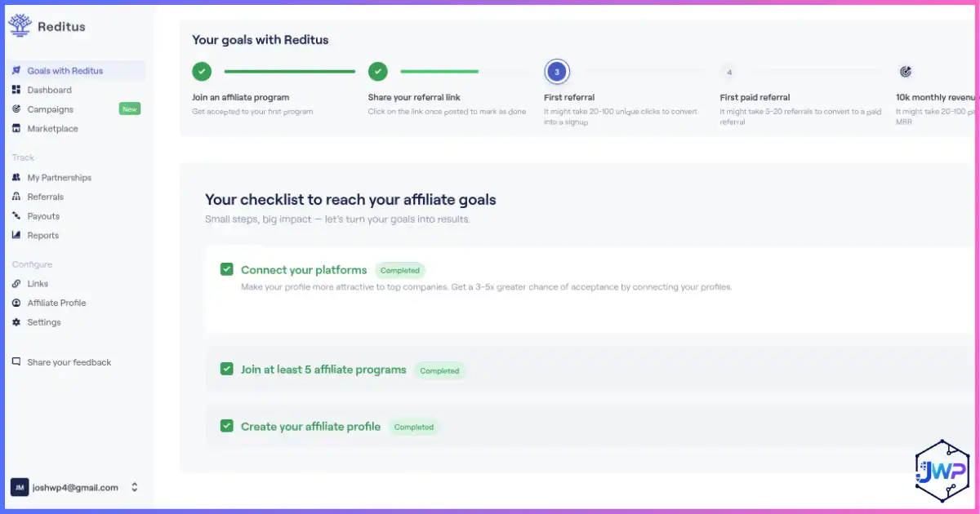Click the Goals with Reditus rocket icon
The image size is (980, 514).
coord(16,71)
